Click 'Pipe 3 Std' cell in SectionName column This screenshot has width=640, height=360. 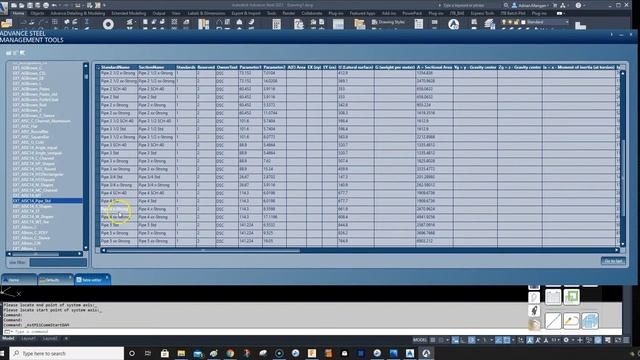click(x=157, y=153)
